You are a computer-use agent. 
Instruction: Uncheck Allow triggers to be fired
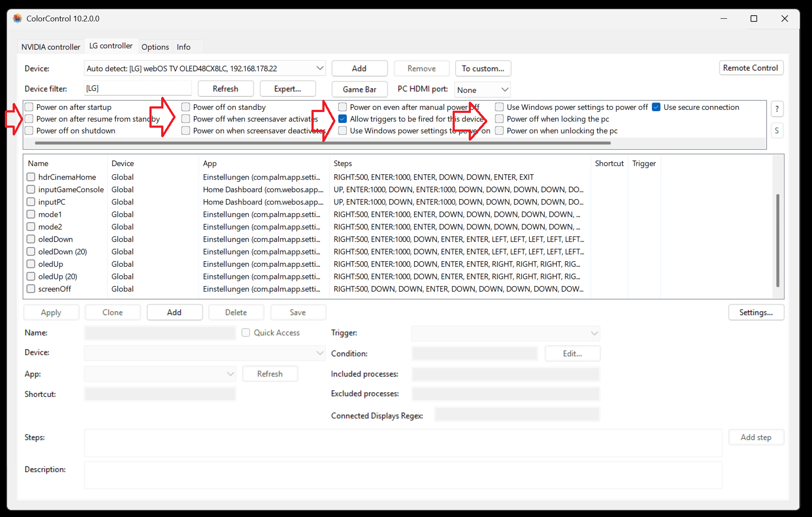click(343, 119)
